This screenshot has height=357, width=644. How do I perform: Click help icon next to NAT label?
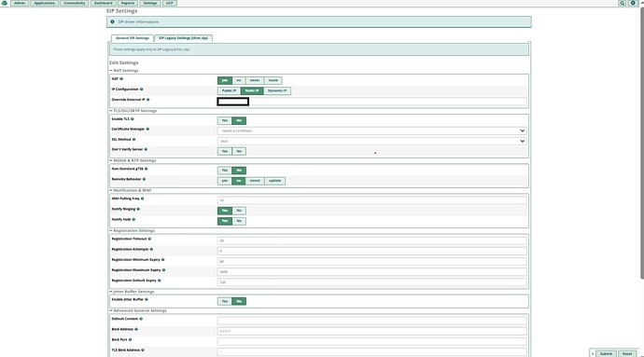point(121,79)
